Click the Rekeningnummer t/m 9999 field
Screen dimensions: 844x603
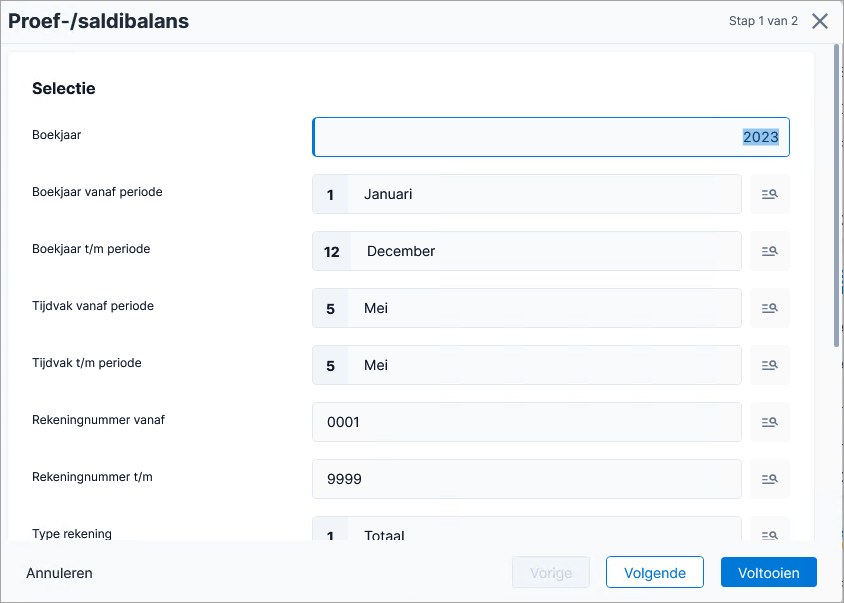[527, 479]
